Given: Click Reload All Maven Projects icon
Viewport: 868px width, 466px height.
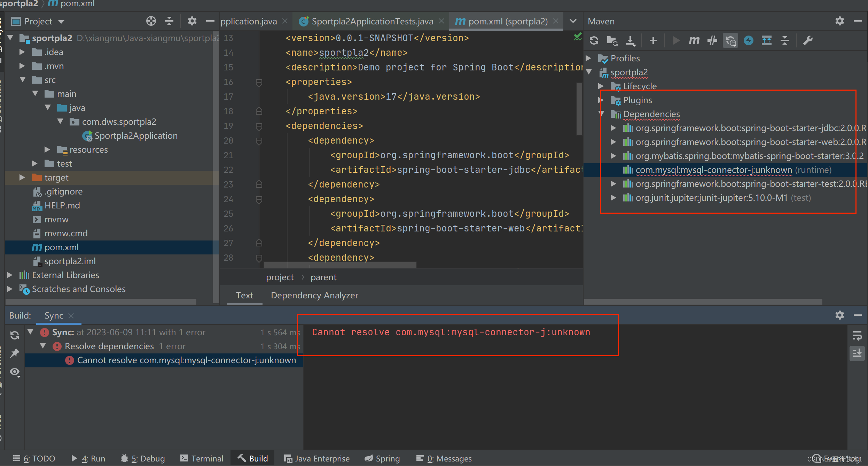Looking at the screenshot, I should click(x=594, y=41).
